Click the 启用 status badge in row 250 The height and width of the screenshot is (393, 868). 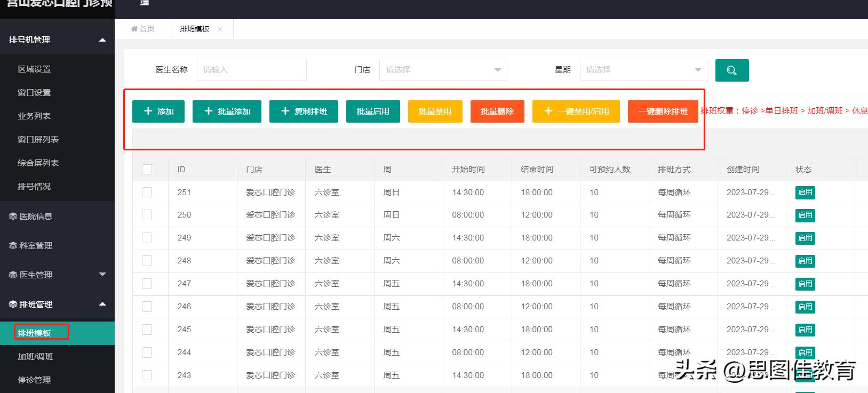pos(805,215)
